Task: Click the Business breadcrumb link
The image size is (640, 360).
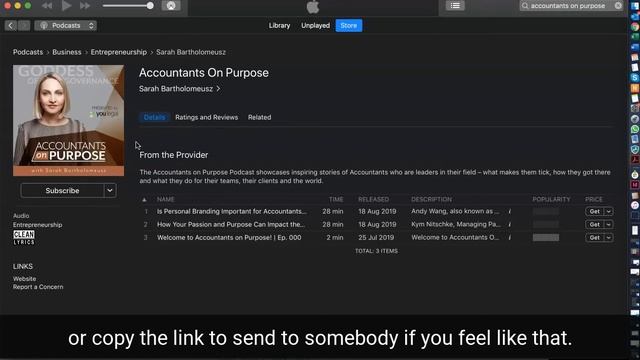Action: 67,52
